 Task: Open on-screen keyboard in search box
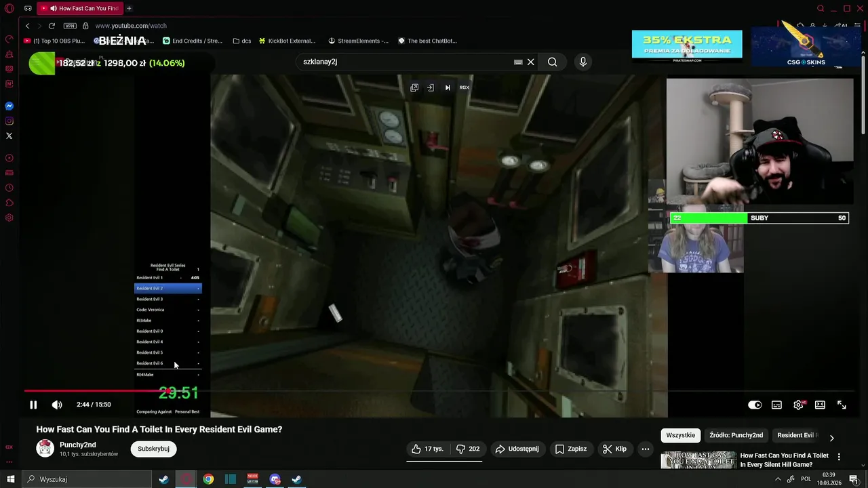518,62
